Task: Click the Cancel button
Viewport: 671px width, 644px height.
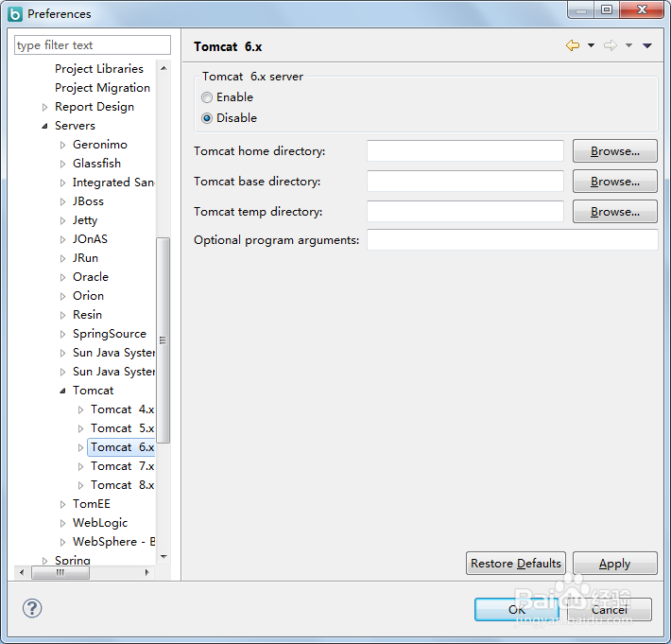Action: click(610, 609)
